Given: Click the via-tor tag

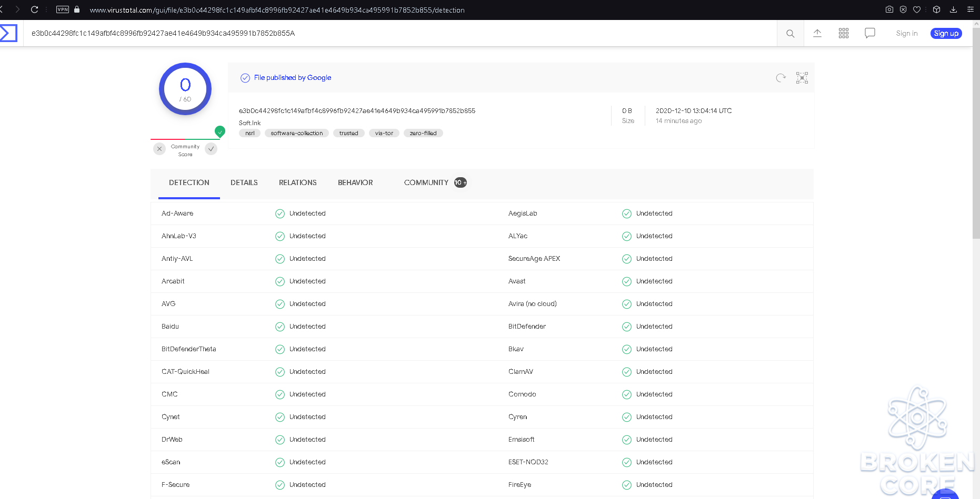Looking at the screenshot, I should pos(384,133).
